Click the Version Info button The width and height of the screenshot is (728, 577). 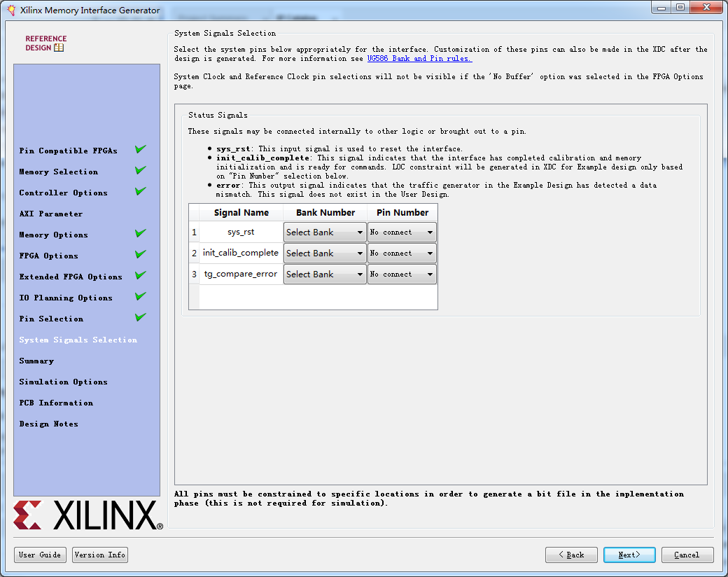tap(100, 555)
